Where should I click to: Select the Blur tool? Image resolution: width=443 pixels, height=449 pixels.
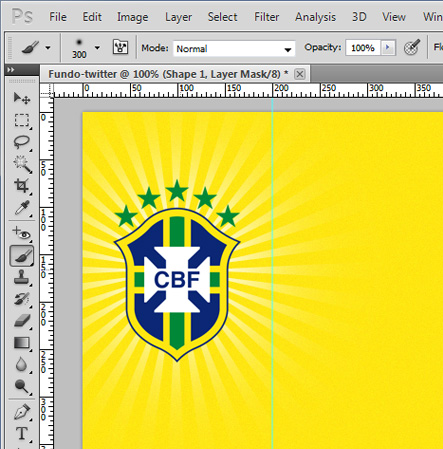coord(22,365)
